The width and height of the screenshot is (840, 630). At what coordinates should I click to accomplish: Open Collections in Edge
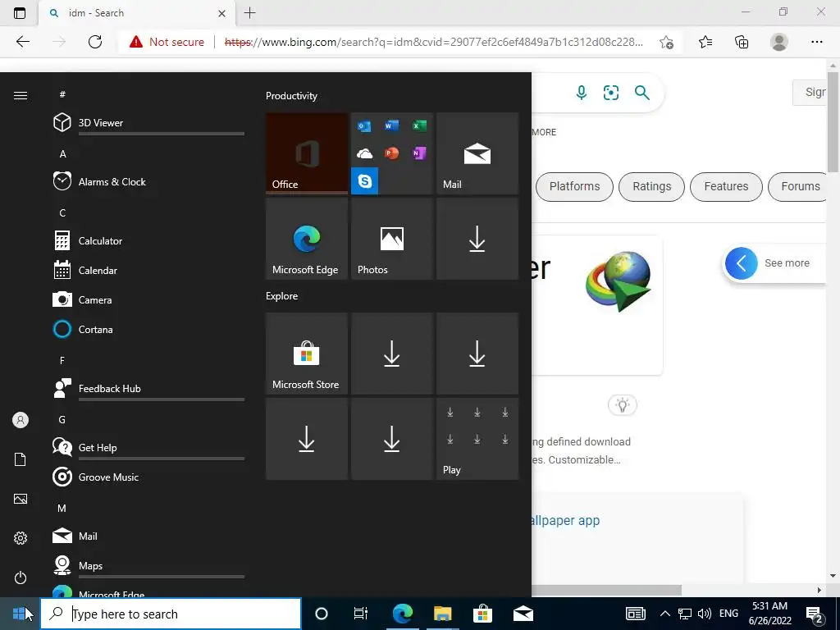[742, 42]
